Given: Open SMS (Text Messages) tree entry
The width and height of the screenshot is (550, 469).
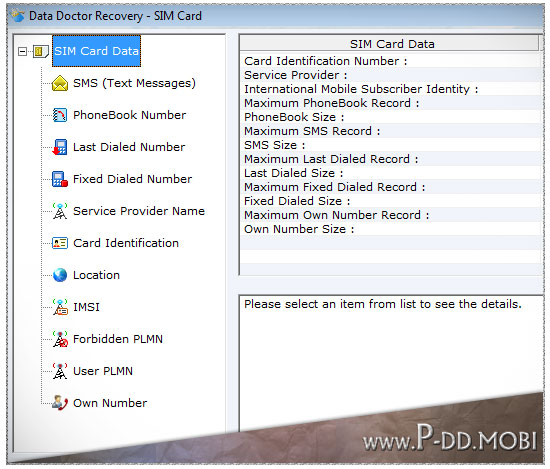Looking at the screenshot, I should coord(134,83).
